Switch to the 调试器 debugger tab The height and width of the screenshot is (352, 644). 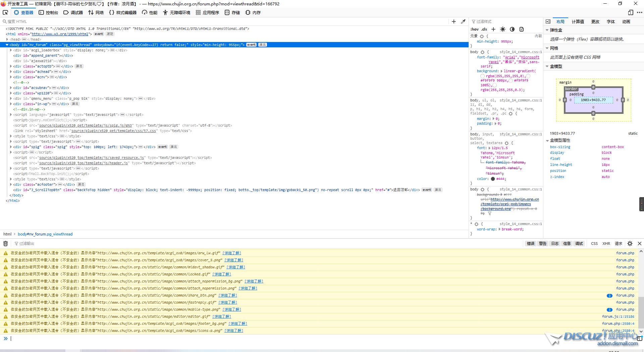tap(73, 12)
